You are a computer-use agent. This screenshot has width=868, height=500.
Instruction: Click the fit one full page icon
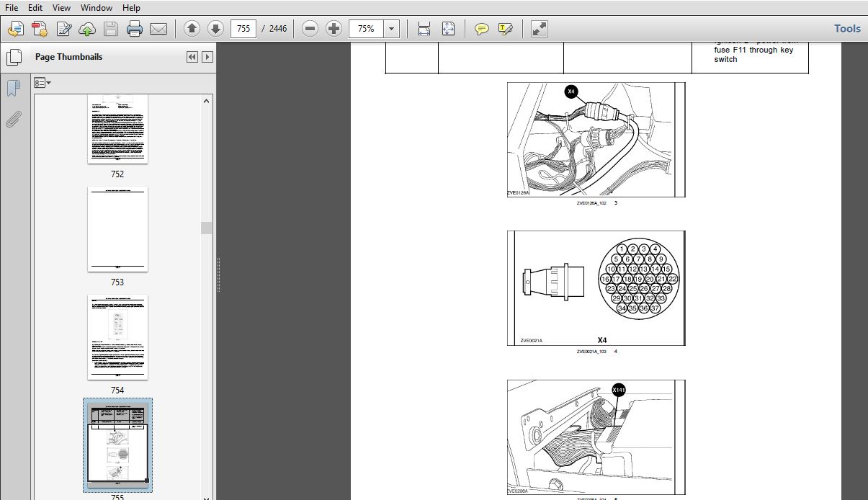tap(448, 29)
